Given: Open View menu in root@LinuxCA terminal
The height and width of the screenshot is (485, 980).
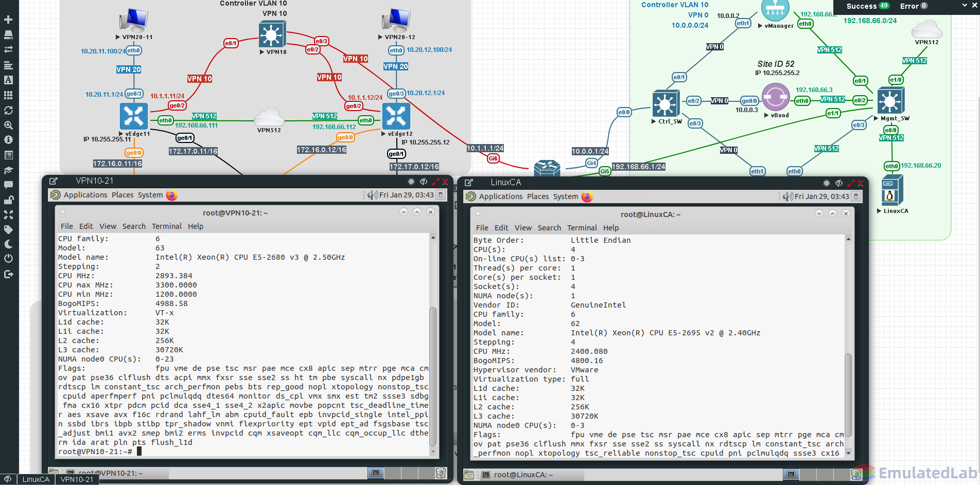Looking at the screenshot, I should point(523,228).
